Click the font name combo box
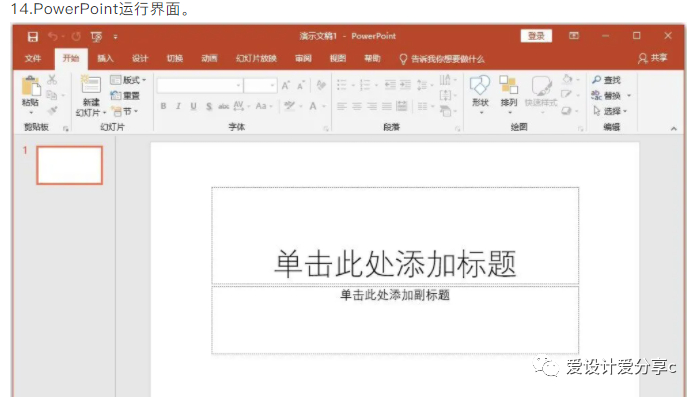 199,85
